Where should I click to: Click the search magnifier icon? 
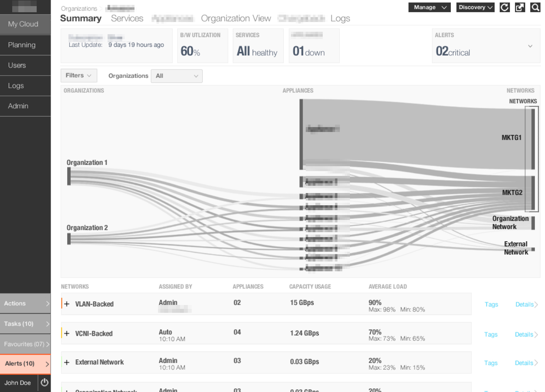click(x=535, y=7)
